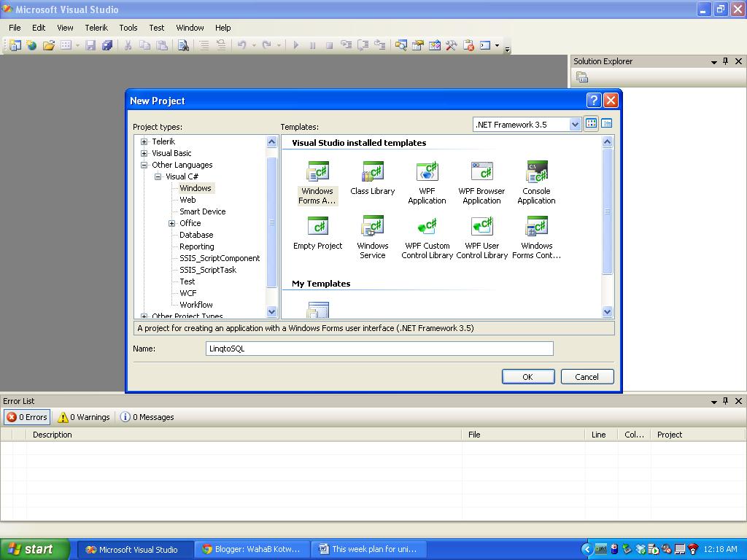Open the Test menu
This screenshot has height=560, width=747.
(x=156, y=27)
